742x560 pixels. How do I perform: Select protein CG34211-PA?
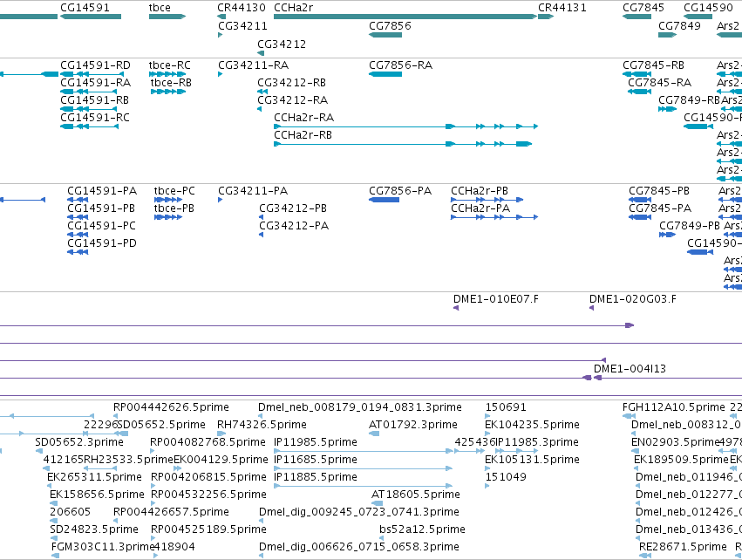[x=253, y=191]
